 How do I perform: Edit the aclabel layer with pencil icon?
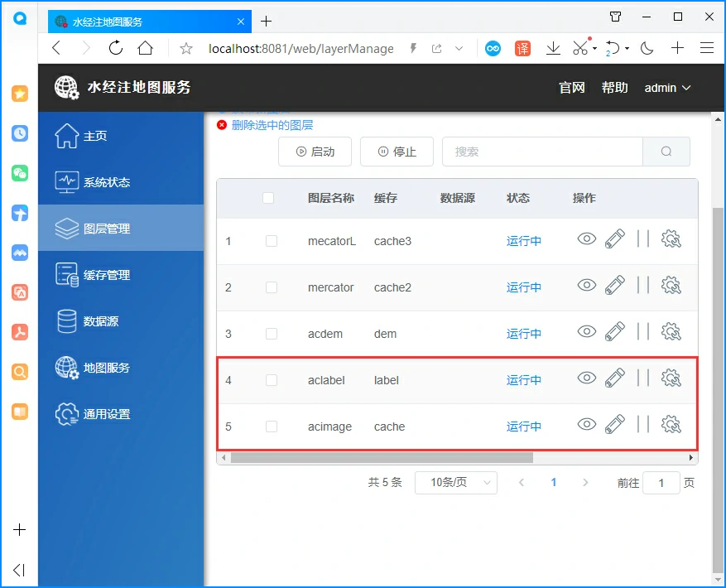point(615,378)
